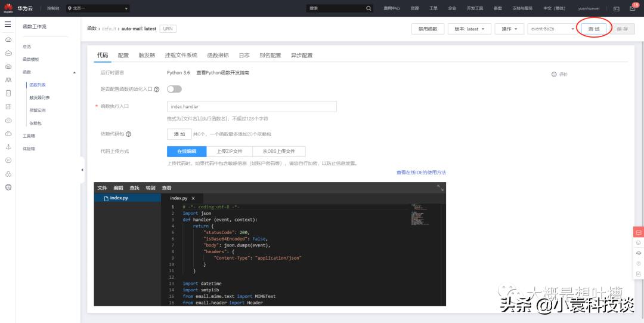Open the 中文 (简体) language menu

click(554, 8)
